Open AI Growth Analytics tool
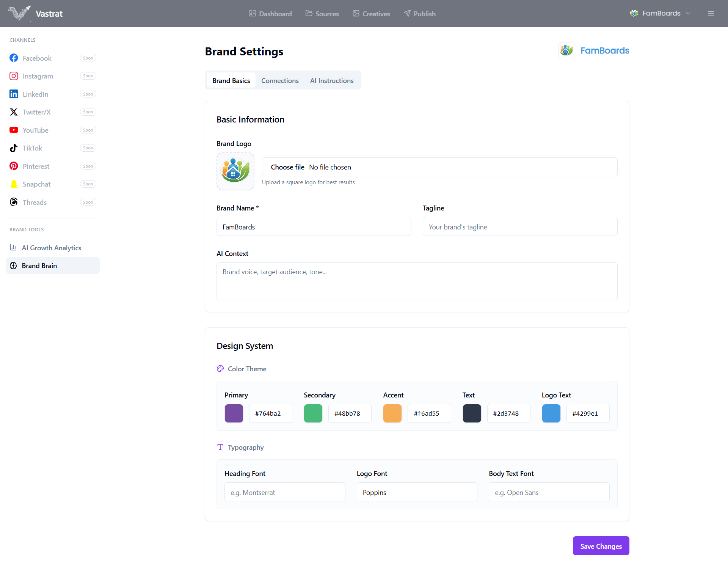Viewport: 728px width, 570px height. (51, 248)
